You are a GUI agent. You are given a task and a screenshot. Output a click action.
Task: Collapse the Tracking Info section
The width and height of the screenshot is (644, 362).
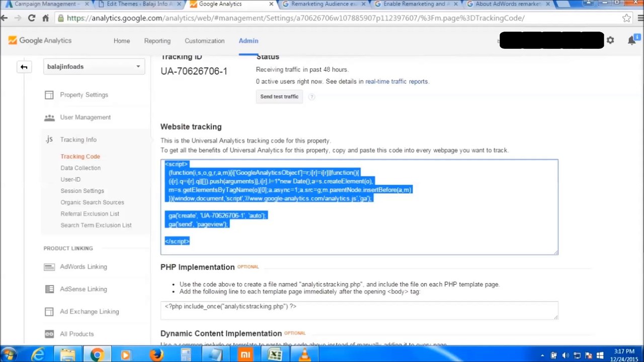(x=78, y=140)
